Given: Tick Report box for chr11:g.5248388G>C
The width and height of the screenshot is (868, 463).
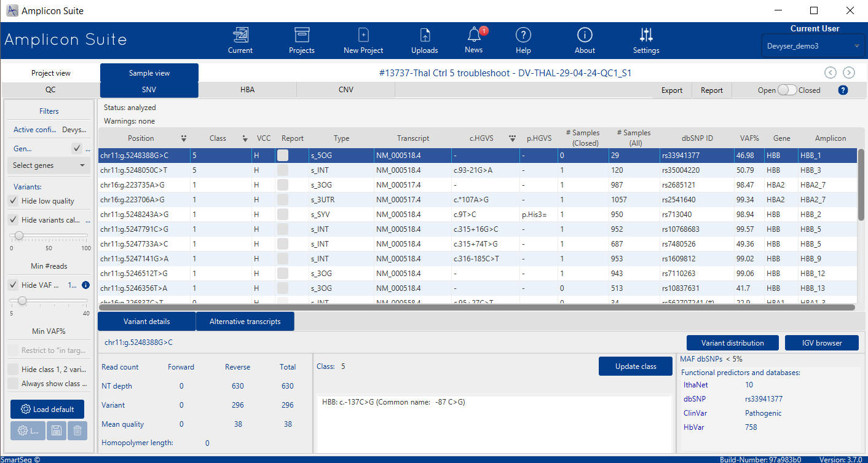Looking at the screenshot, I should (x=283, y=156).
